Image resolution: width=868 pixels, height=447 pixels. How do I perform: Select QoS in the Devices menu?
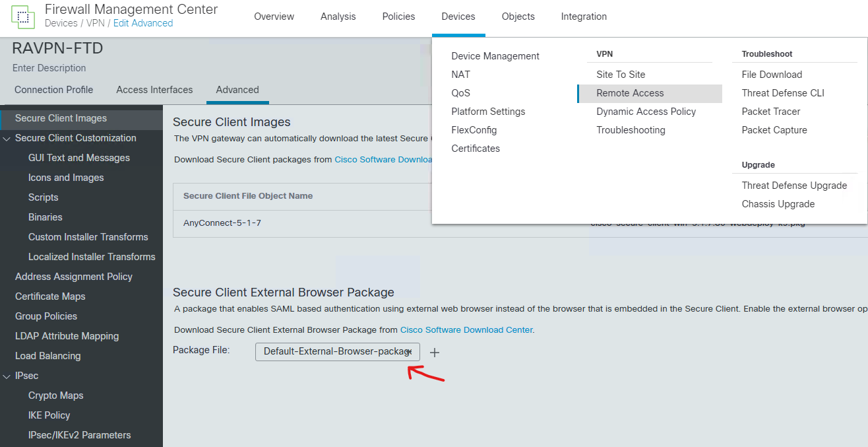point(461,93)
